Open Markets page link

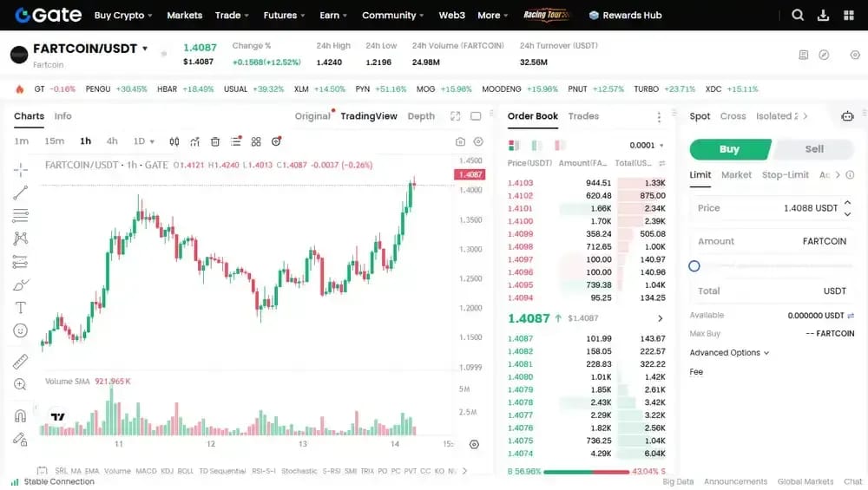click(x=184, y=16)
